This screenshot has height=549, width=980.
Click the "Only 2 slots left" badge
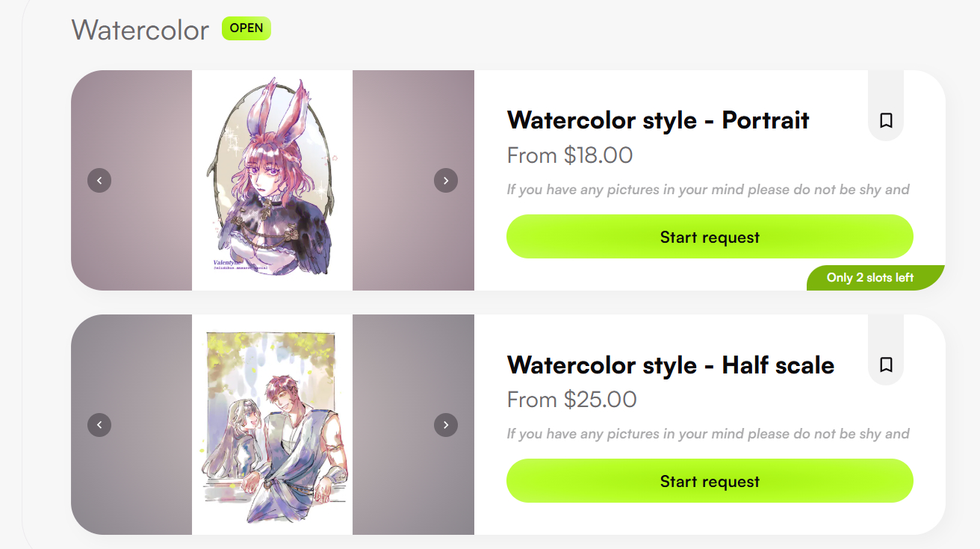click(x=870, y=278)
